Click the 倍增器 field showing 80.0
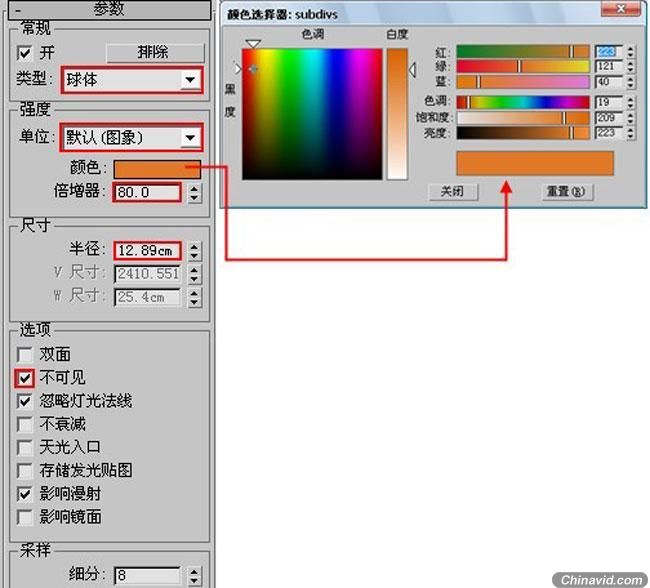 pos(147,192)
